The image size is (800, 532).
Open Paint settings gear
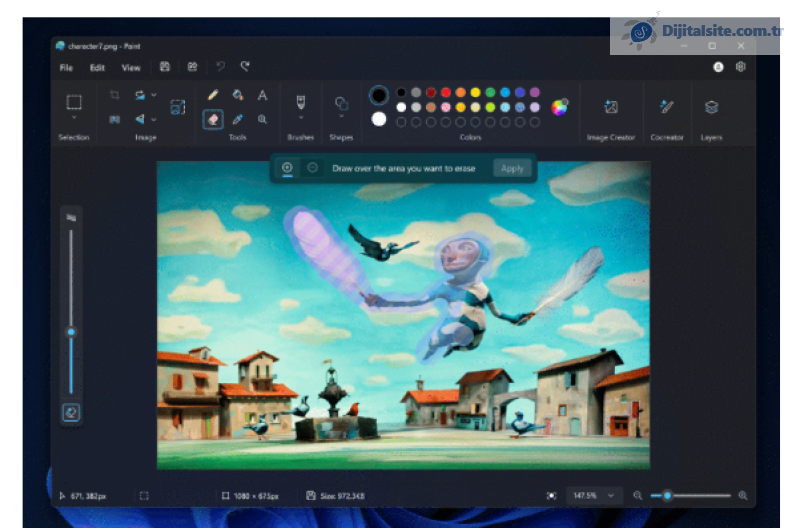pyautogui.click(x=741, y=67)
